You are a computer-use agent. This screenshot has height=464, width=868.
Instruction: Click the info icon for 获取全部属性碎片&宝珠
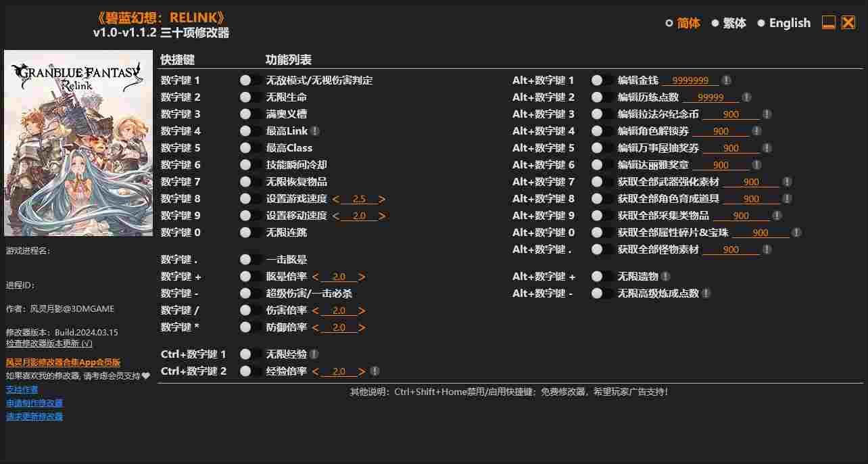(796, 233)
